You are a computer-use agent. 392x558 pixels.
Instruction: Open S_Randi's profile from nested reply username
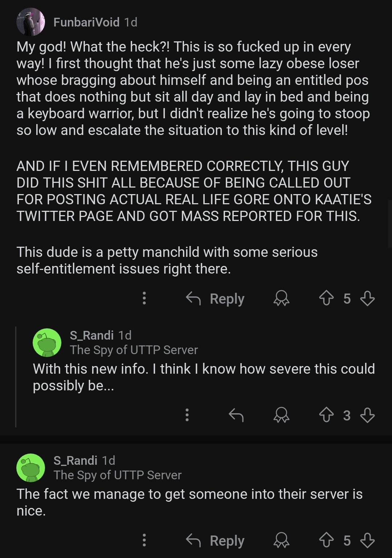91,335
